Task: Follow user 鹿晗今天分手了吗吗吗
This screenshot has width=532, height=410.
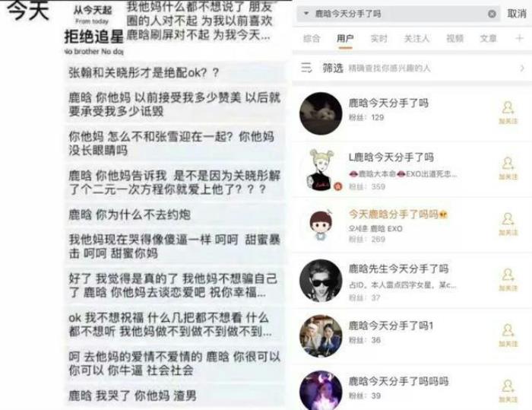Action: (x=508, y=391)
